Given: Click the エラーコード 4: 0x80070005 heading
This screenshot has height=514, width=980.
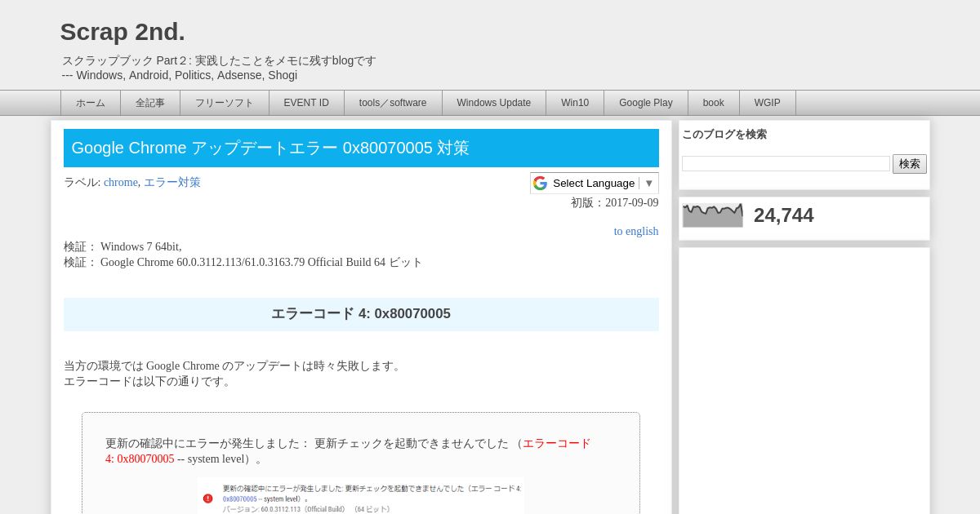Looking at the screenshot, I should click(x=361, y=314).
